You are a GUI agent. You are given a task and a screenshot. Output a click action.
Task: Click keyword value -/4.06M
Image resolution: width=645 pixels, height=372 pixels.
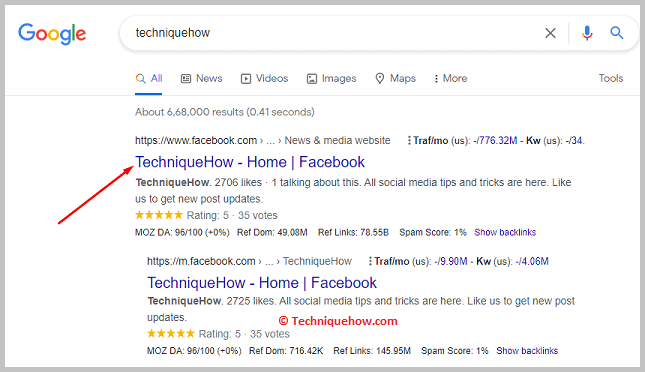pyautogui.click(x=532, y=261)
